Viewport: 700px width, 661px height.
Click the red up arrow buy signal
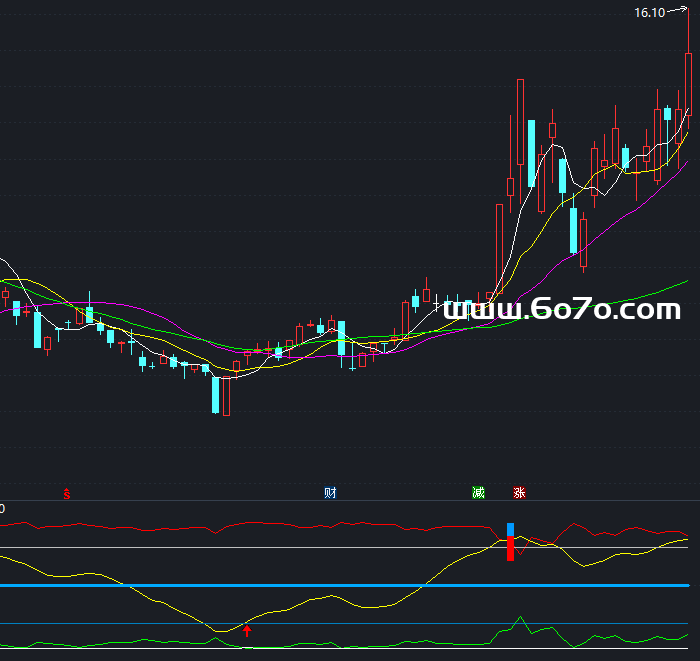coord(247,630)
